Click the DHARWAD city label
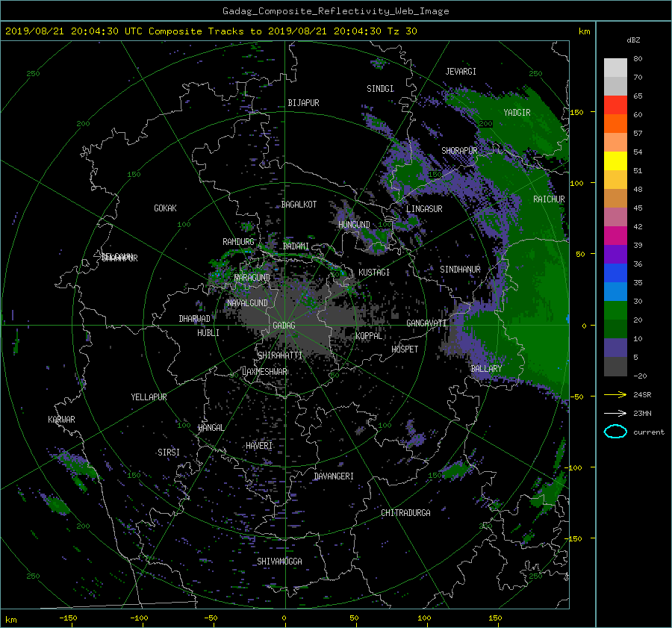This screenshot has width=672, height=628. point(195,319)
